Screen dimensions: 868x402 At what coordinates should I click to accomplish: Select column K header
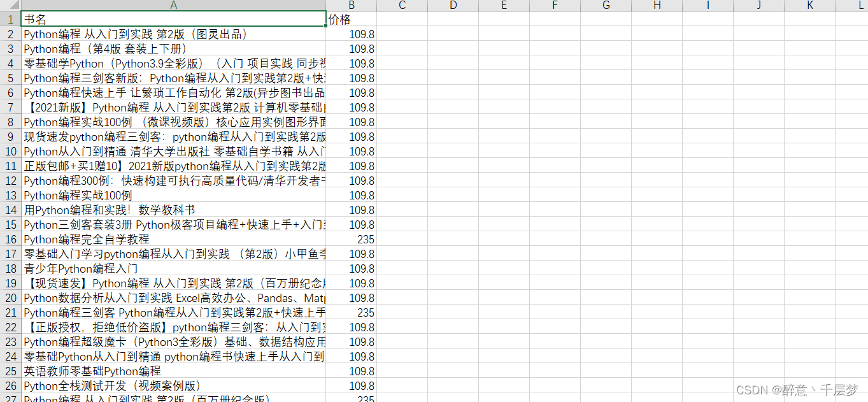pos(809,5)
